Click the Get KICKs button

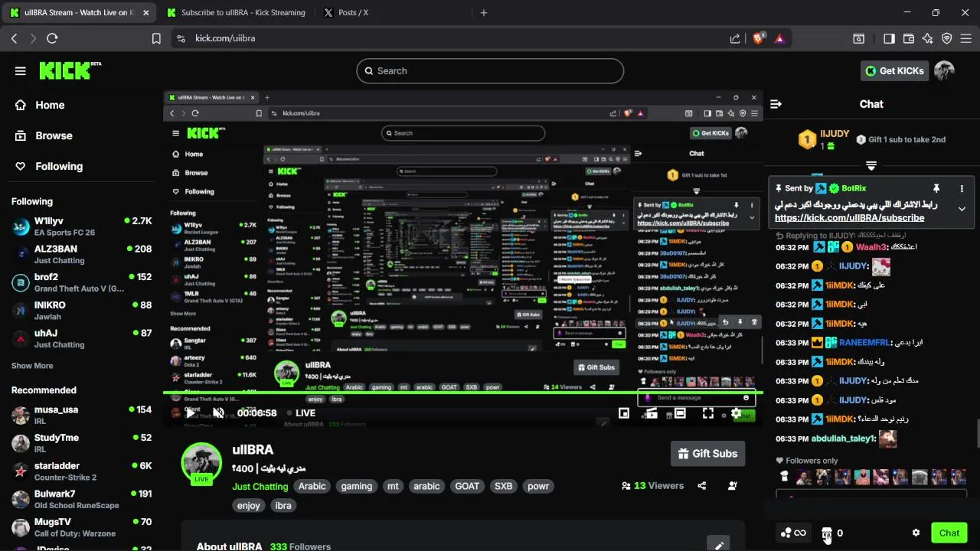pyautogui.click(x=894, y=71)
